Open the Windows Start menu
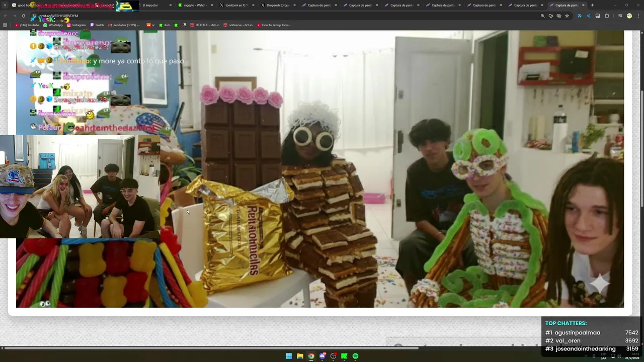The image size is (644, 362). [289, 356]
